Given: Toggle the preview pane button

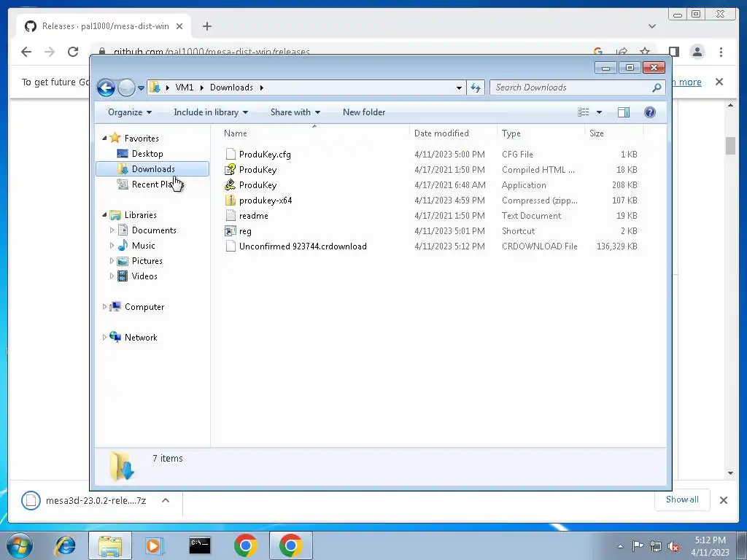Looking at the screenshot, I should pyautogui.click(x=623, y=112).
